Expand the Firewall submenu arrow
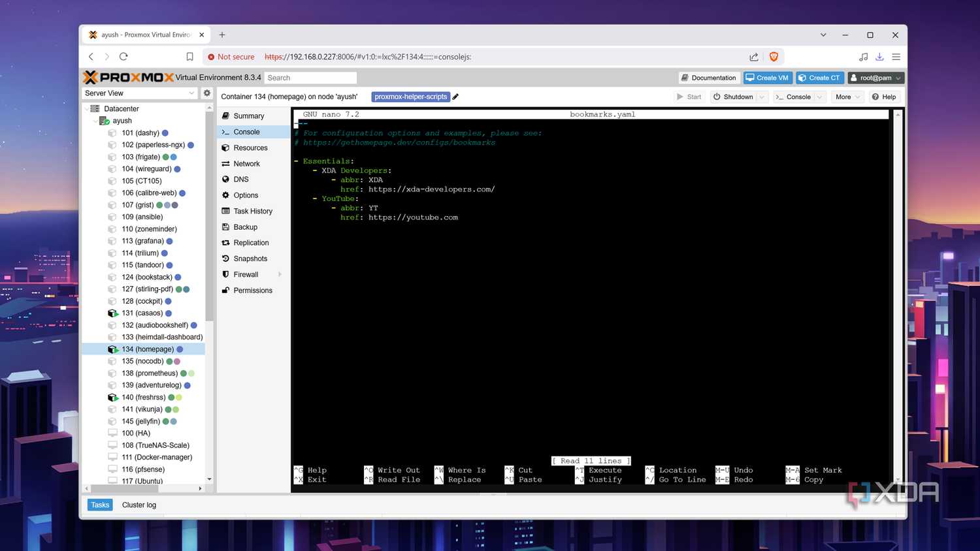Screen dimensions: 980x551 280,275
